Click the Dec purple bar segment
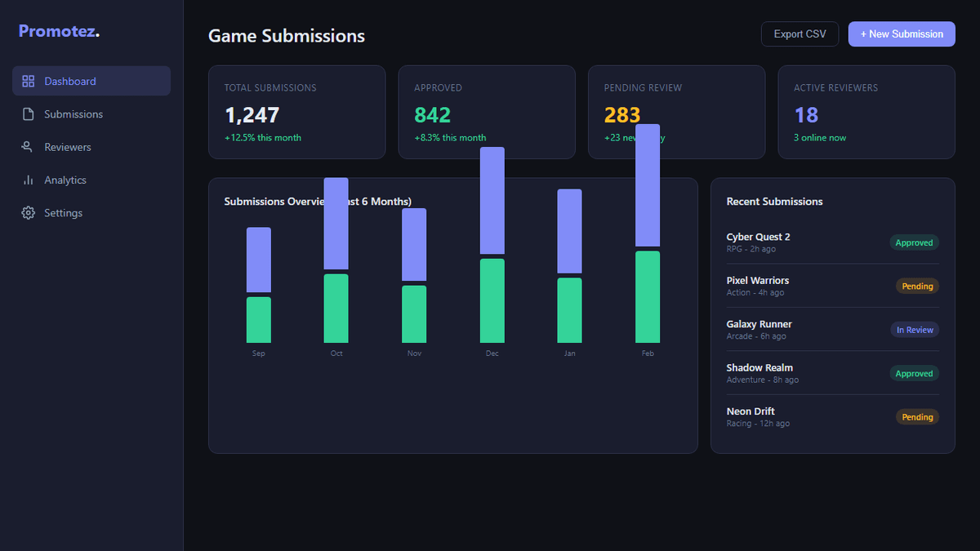 pyautogui.click(x=492, y=201)
